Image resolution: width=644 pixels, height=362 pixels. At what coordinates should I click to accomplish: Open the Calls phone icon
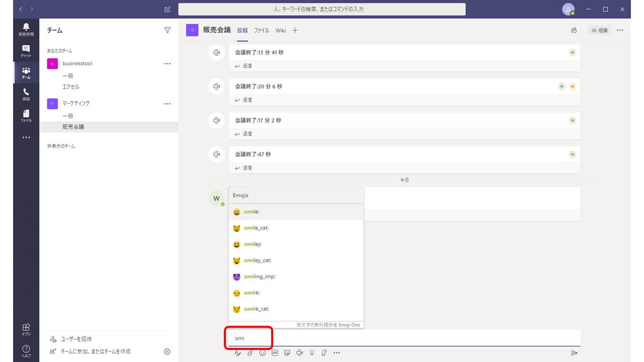pyautogui.click(x=26, y=94)
